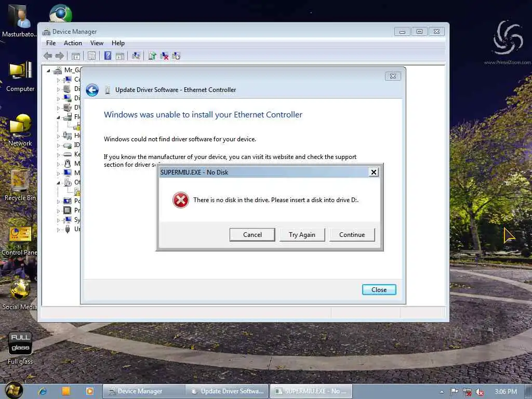The image size is (532, 399).
Task: Collapse the Other devices arrow (Ot)
Action: coord(58,183)
